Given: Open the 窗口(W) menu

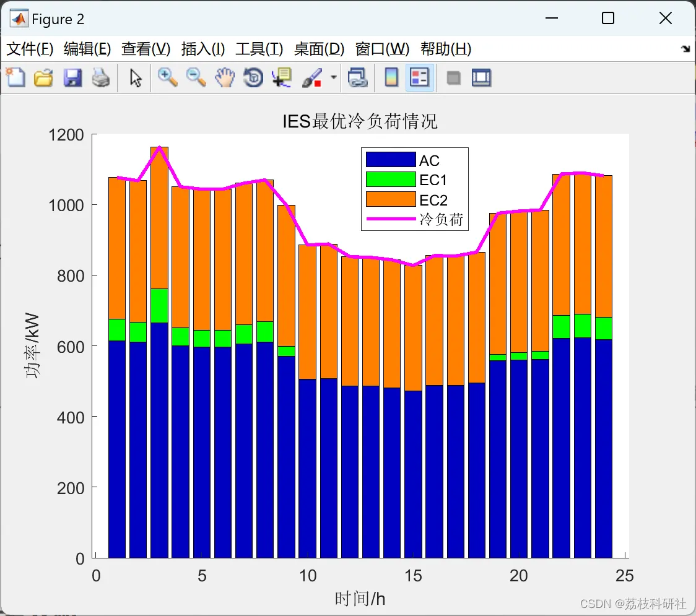Looking at the screenshot, I should [x=382, y=49].
